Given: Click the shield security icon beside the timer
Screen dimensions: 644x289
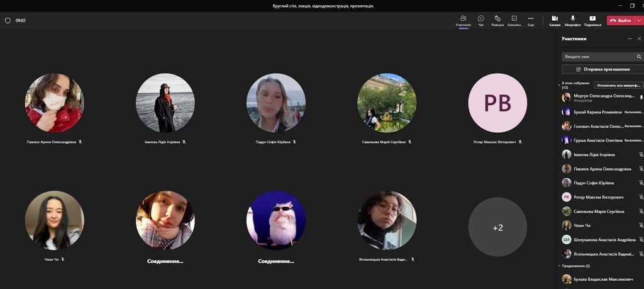Looking at the screenshot, I should click(8, 20).
